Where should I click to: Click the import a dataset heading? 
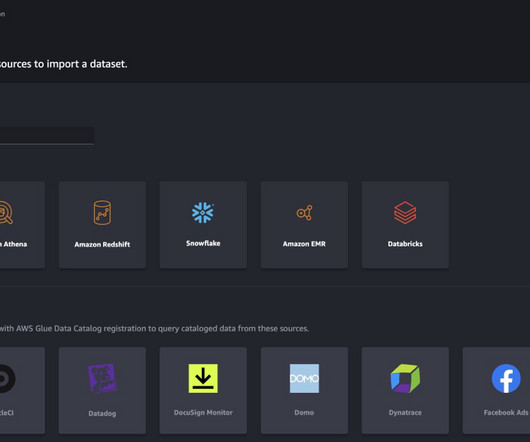click(x=64, y=64)
